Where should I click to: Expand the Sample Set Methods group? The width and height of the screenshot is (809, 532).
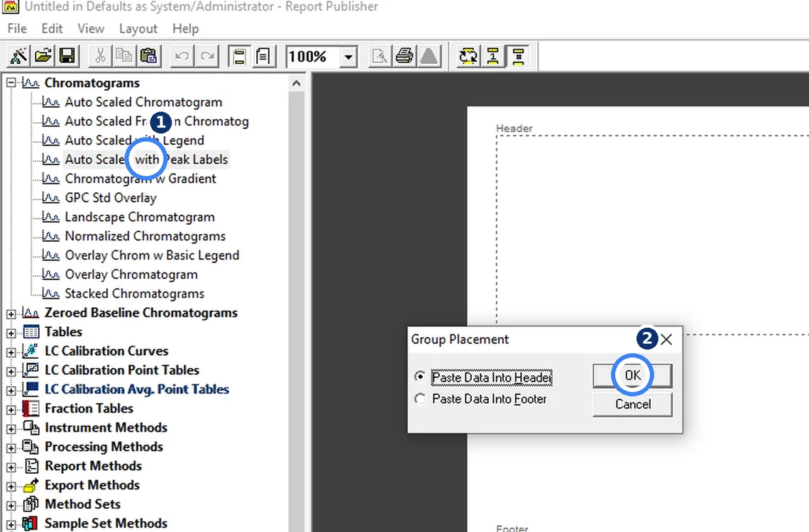[x=11, y=524]
